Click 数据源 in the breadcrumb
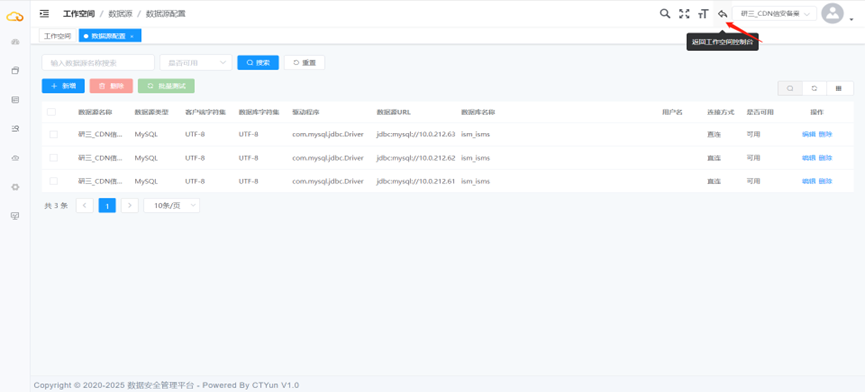Image resolution: width=865 pixels, height=392 pixels. tap(120, 13)
